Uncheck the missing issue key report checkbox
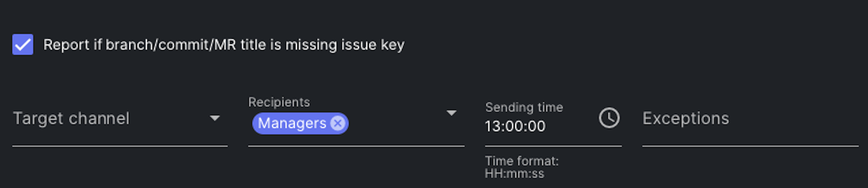 [23, 44]
